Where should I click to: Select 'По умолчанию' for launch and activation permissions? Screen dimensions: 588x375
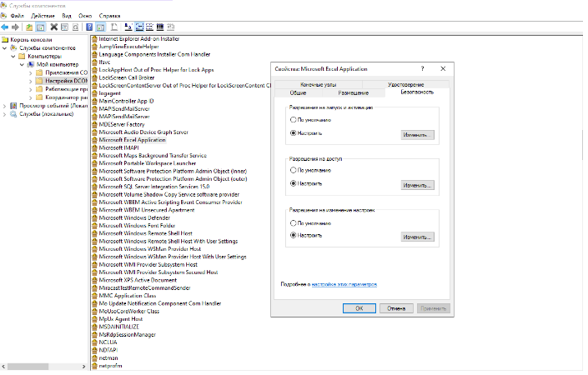[293, 121]
